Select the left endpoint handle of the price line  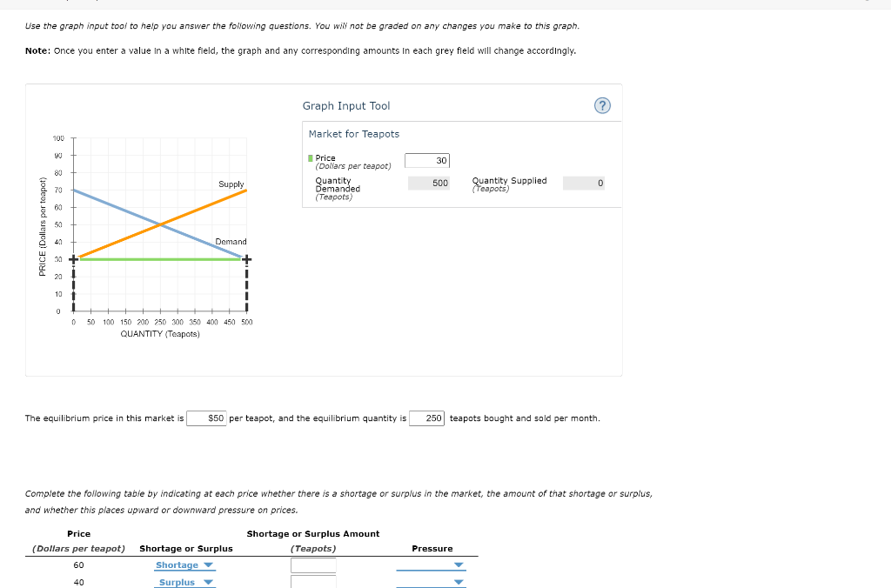pos(74,258)
